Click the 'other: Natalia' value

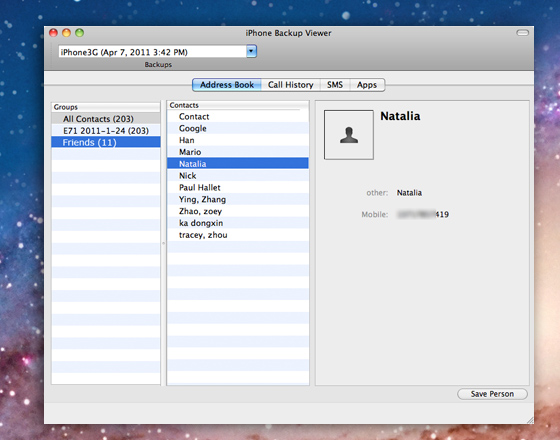point(409,192)
